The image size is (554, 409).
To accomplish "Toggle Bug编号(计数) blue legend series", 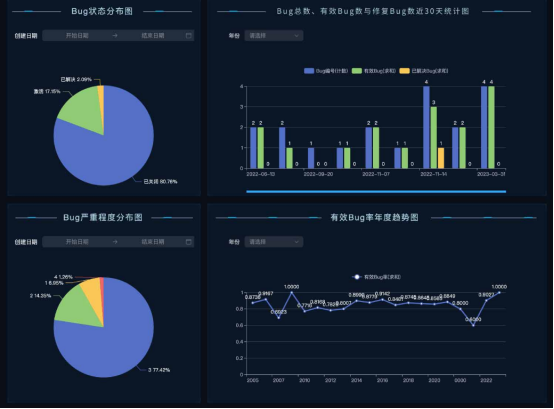I will (326, 71).
